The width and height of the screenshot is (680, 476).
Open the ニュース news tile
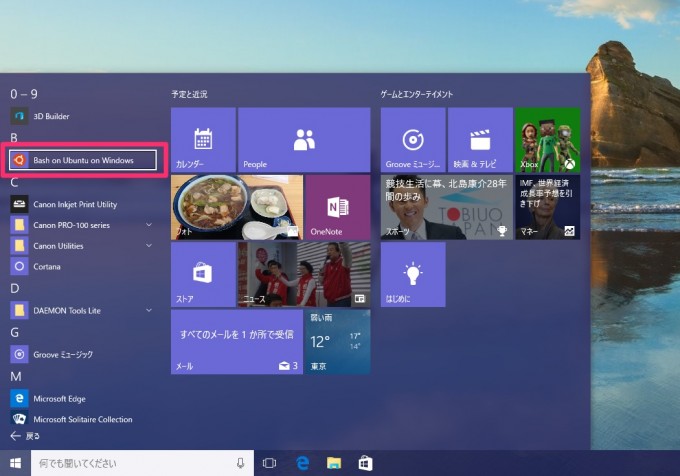pyautogui.click(x=304, y=274)
